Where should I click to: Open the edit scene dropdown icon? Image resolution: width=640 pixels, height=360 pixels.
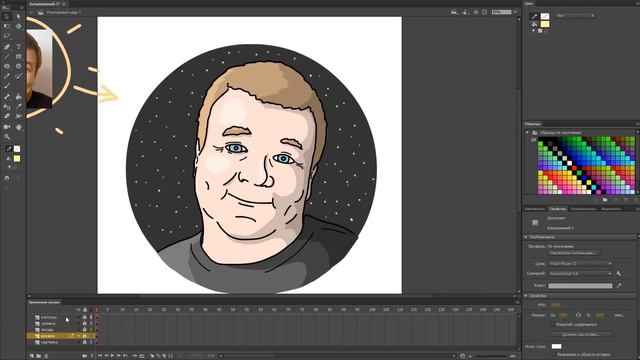click(x=455, y=12)
